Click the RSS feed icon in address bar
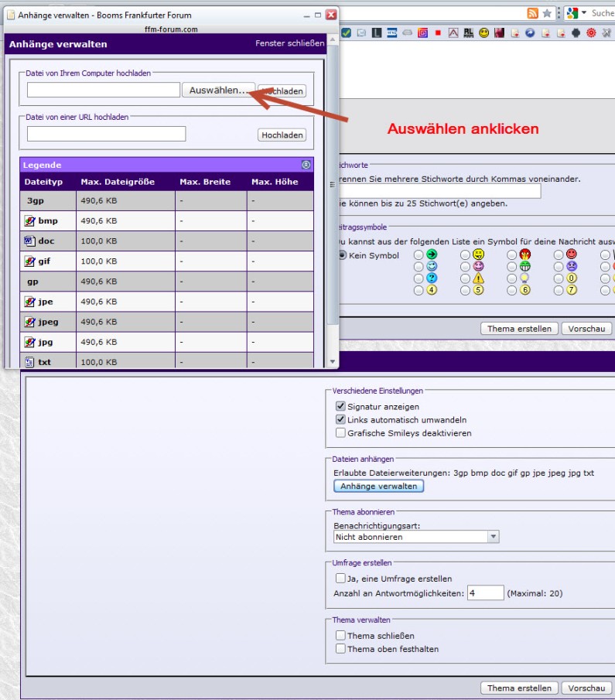The width and height of the screenshot is (615, 700). (532, 13)
